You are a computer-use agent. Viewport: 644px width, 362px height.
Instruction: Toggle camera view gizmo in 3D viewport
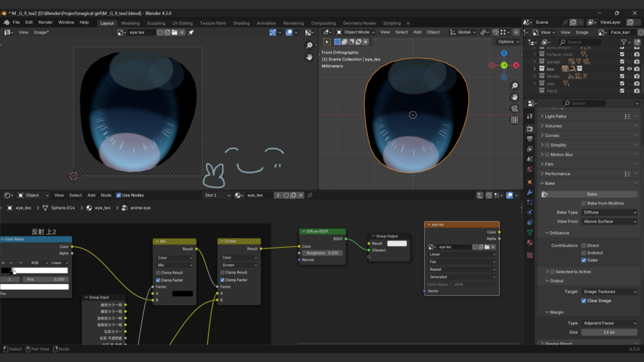pos(514,108)
